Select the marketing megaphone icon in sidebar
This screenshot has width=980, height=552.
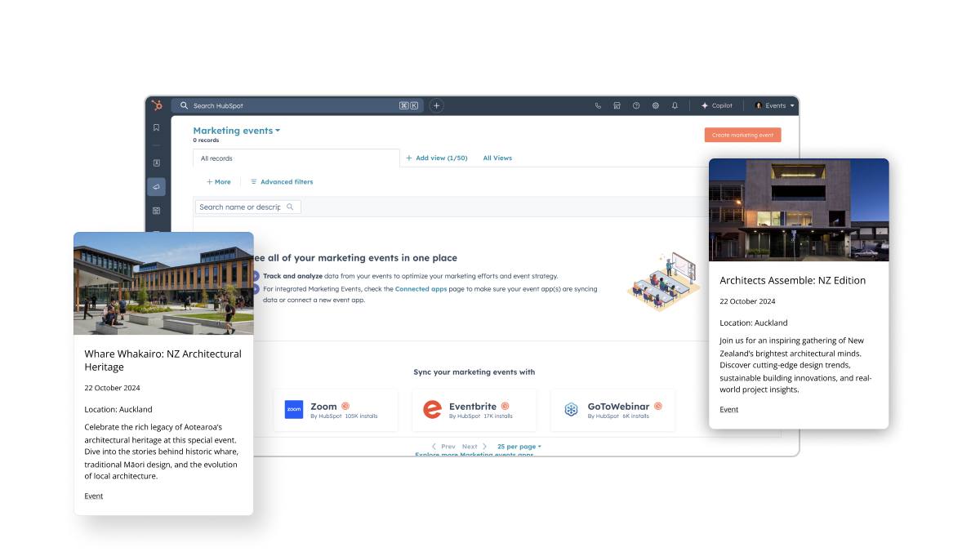[x=156, y=186]
